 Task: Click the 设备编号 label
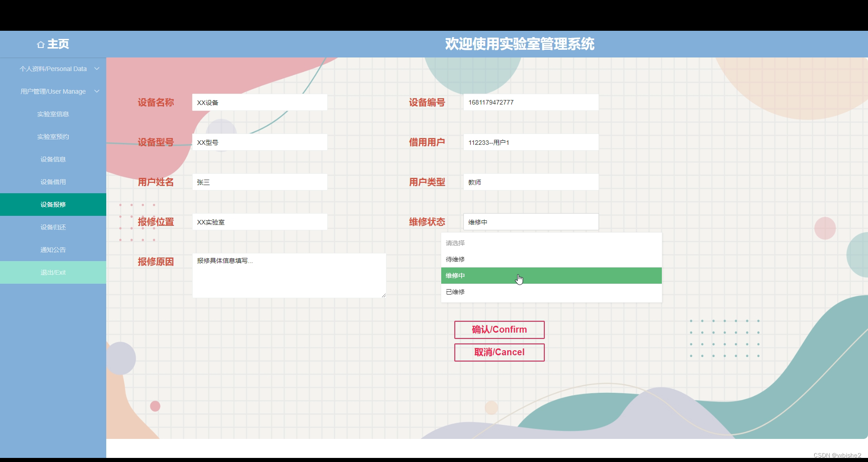(x=427, y=103)
